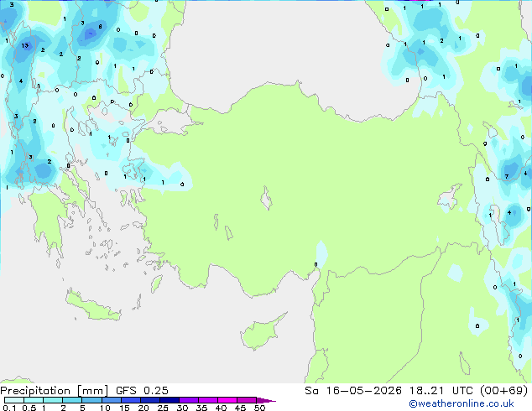
Task: Click the 'Precipitation [mm]' title text
Action: click(x=55, y=391)
